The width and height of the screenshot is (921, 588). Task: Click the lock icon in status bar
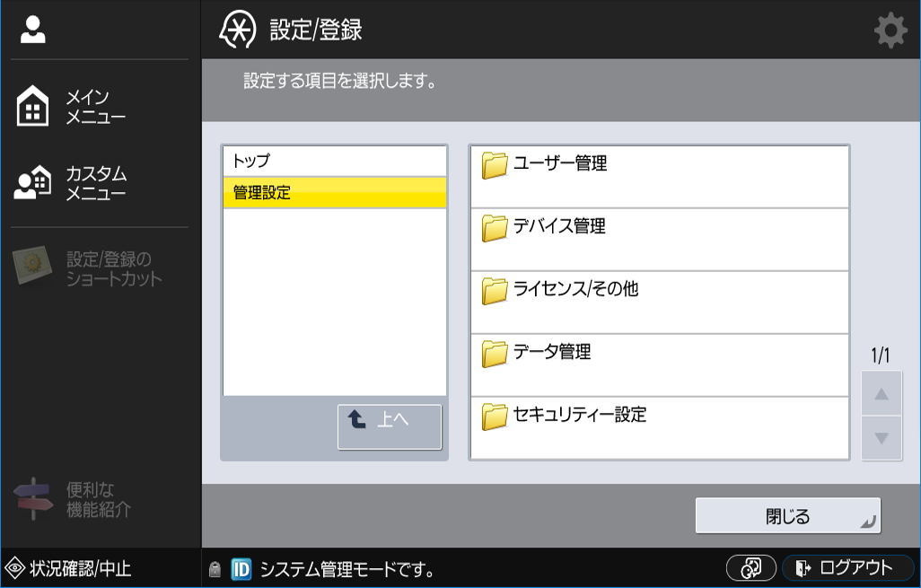coord(215,568)
